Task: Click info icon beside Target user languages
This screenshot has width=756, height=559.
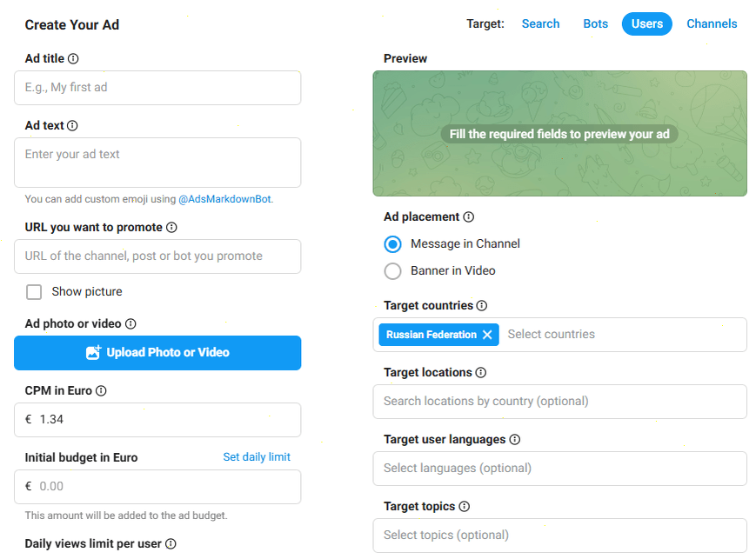Action: 514,440
